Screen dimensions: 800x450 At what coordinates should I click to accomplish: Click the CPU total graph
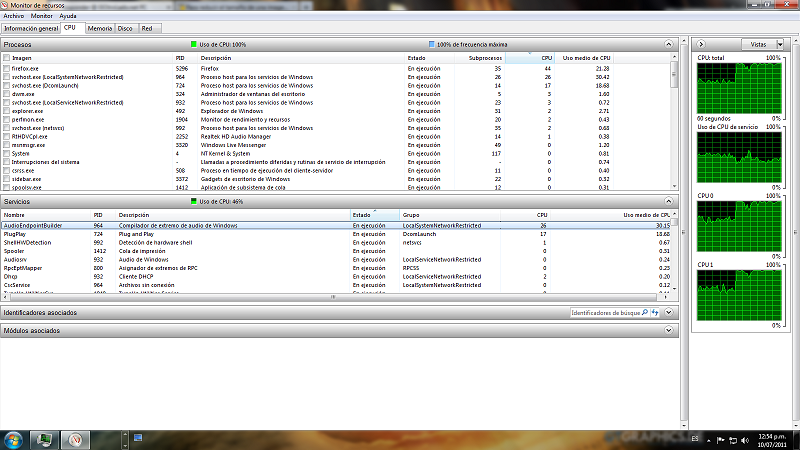[739, 88]
